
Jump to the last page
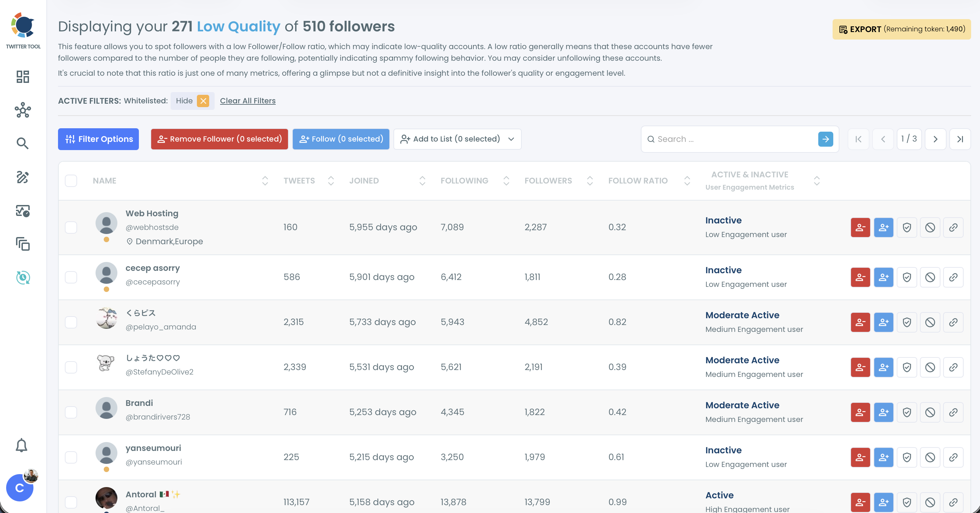[960, 139]
